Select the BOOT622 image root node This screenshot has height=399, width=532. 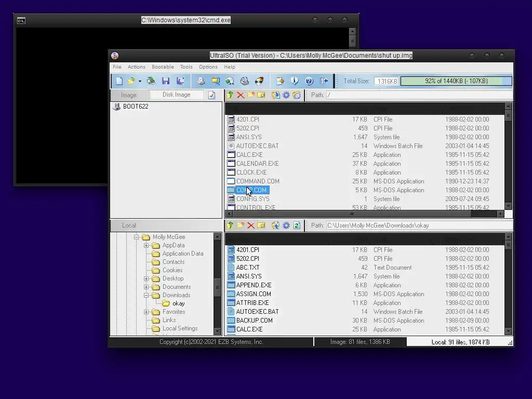click(136, 106)
